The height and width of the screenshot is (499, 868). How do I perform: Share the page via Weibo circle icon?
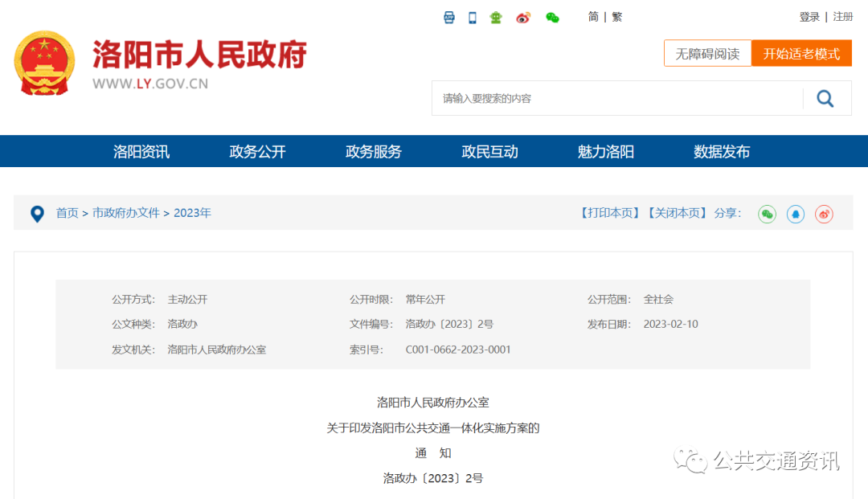click(823, 214)
